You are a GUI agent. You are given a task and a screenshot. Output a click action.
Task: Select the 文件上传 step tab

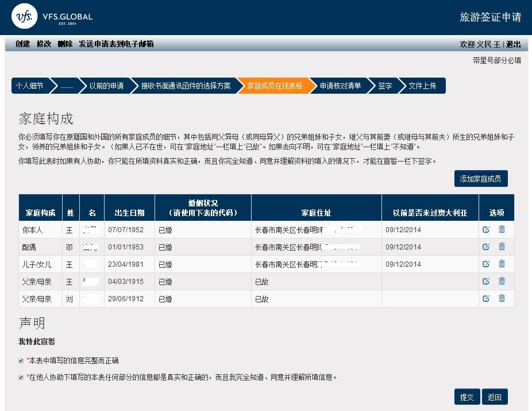422,86
